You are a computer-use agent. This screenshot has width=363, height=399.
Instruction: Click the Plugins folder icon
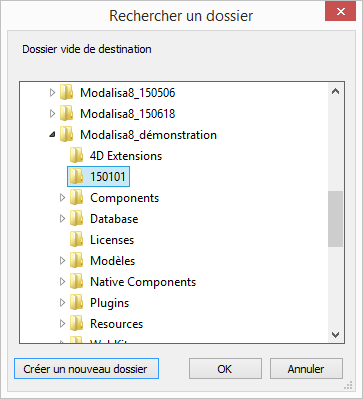coord(77,302)
